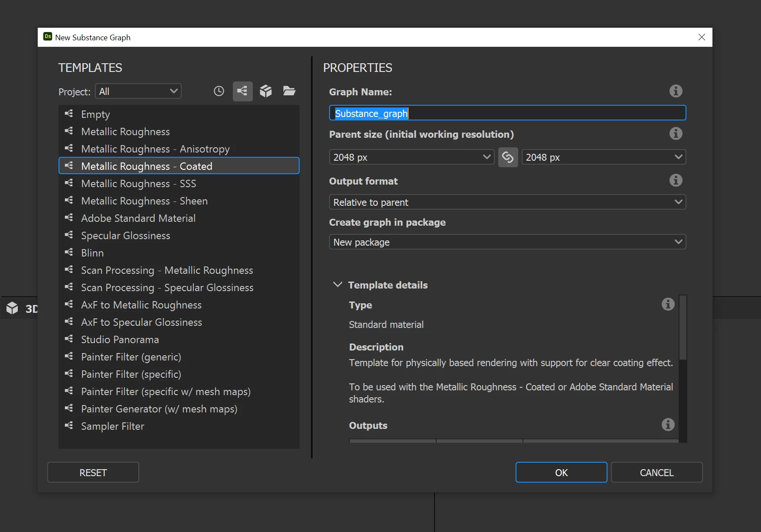This screenshot has width=761, height=532.
Task: Open the Output format Relative to parent dropdown
Action: (x=507, y=202)
